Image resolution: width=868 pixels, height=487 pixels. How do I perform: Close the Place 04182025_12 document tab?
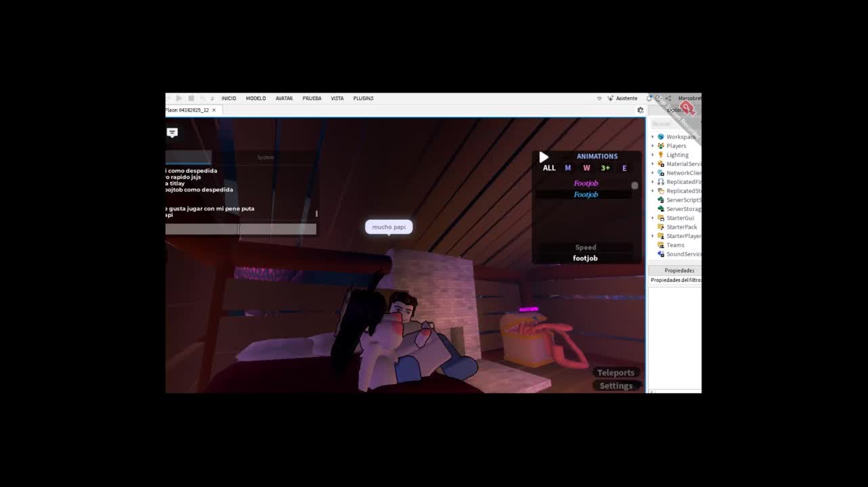pos(214,110)
